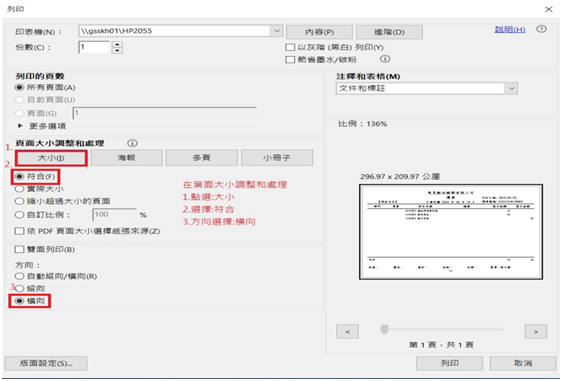Decrease the copies count with down arrow

click(117, 51)
